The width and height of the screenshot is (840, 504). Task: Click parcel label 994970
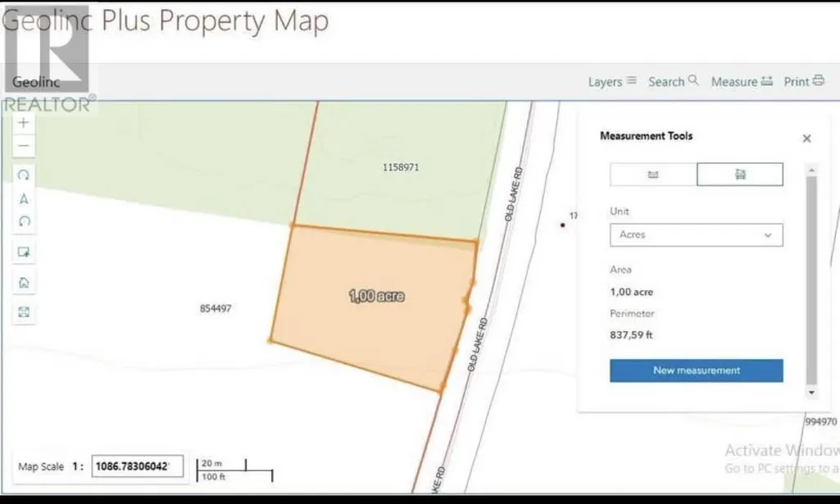pos(820,422)
